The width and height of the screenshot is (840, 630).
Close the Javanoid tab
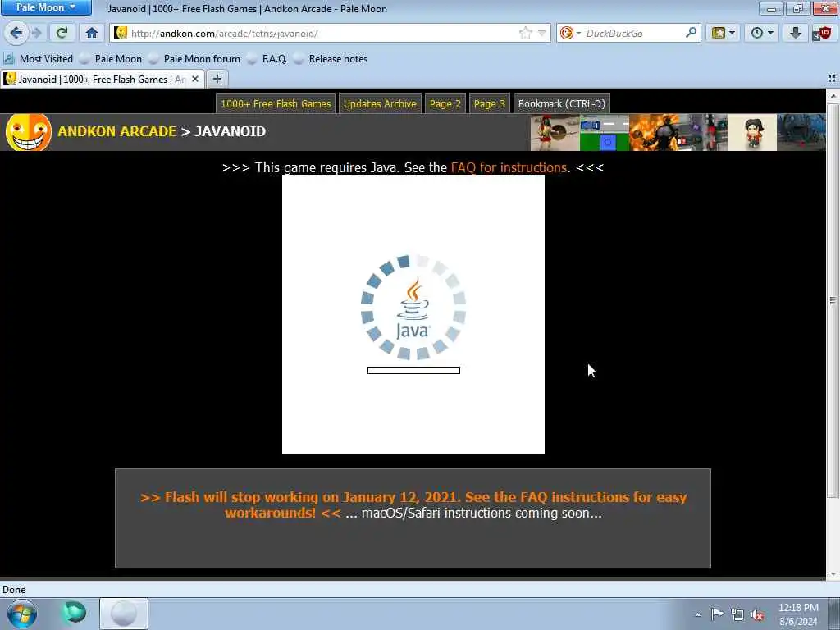point(195,80)
